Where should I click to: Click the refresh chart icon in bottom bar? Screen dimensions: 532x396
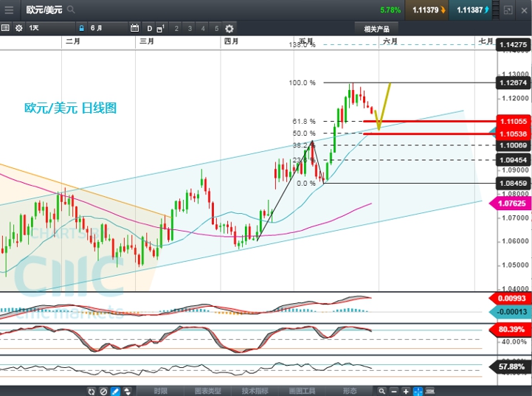91,391
